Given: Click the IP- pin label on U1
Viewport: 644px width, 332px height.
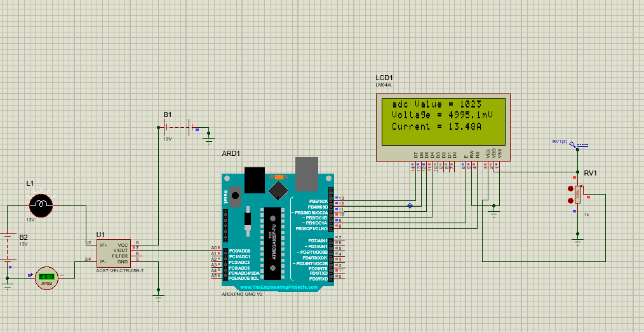Looking at the screenshot, I should 103,261.
